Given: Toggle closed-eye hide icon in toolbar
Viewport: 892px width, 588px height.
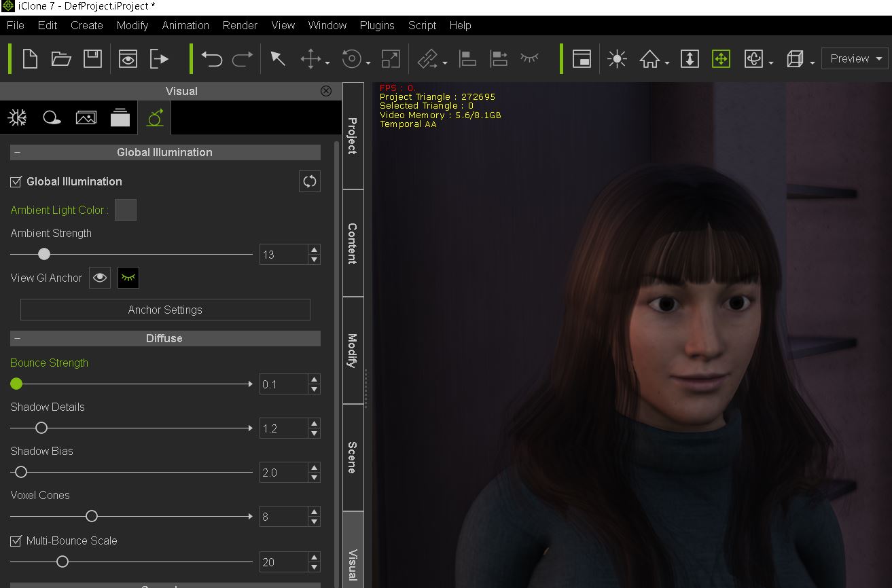Looking at the screenshot, I should pyautogui.click(x=530, y=58).
